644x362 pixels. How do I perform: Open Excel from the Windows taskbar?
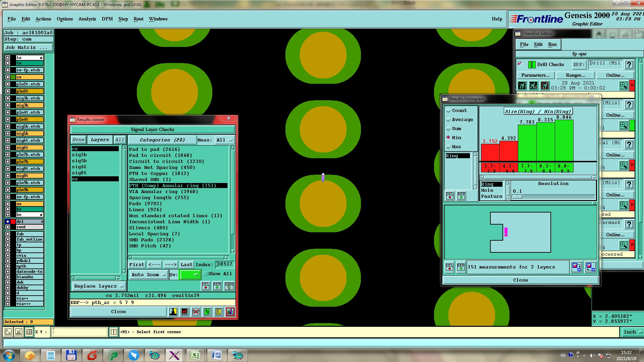pos(195,355)
